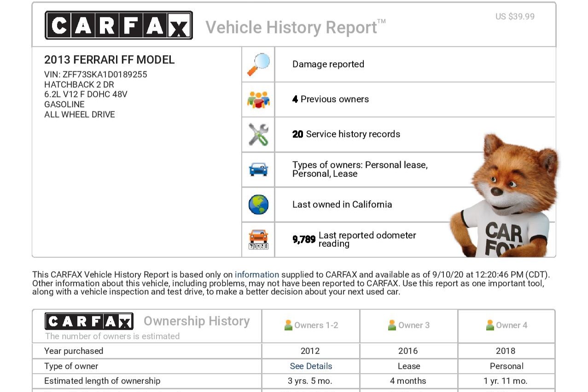Click year purchased value '2012'
This screenshot has width=588, height=392.
pos(310,351)
